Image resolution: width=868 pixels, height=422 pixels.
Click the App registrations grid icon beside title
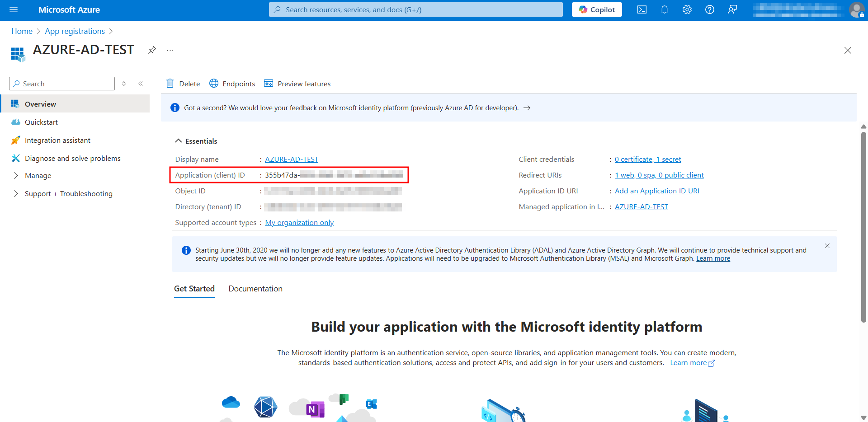(x=18, y=54)
